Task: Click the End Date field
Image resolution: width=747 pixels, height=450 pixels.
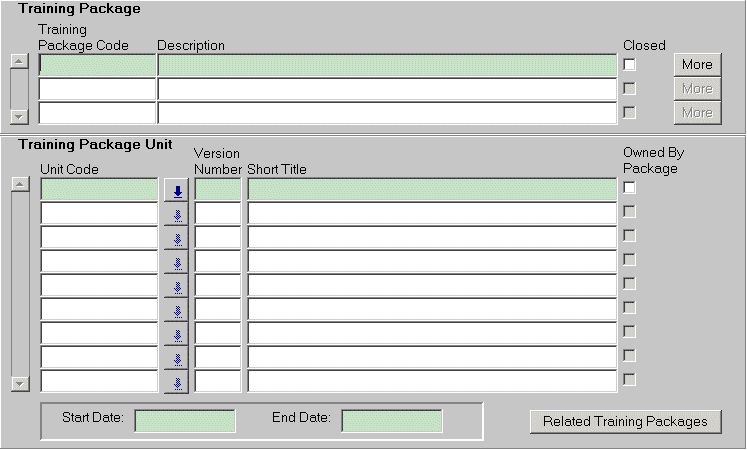Action: (x=392, y=421)
